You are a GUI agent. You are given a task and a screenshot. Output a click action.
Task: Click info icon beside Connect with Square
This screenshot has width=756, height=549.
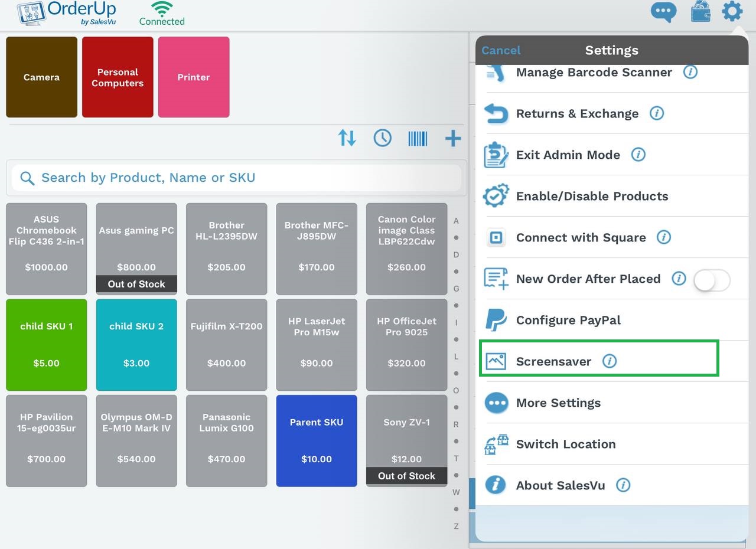pos(664,237)
